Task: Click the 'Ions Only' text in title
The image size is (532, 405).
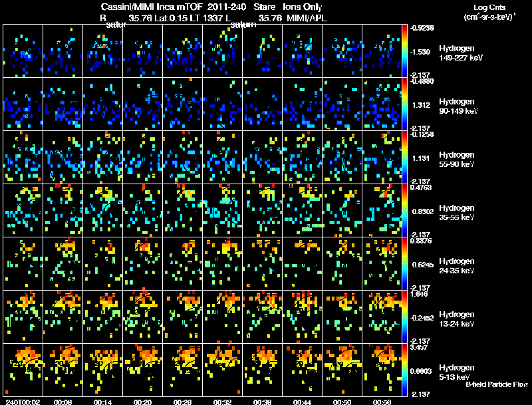Action: pos(303,7)
